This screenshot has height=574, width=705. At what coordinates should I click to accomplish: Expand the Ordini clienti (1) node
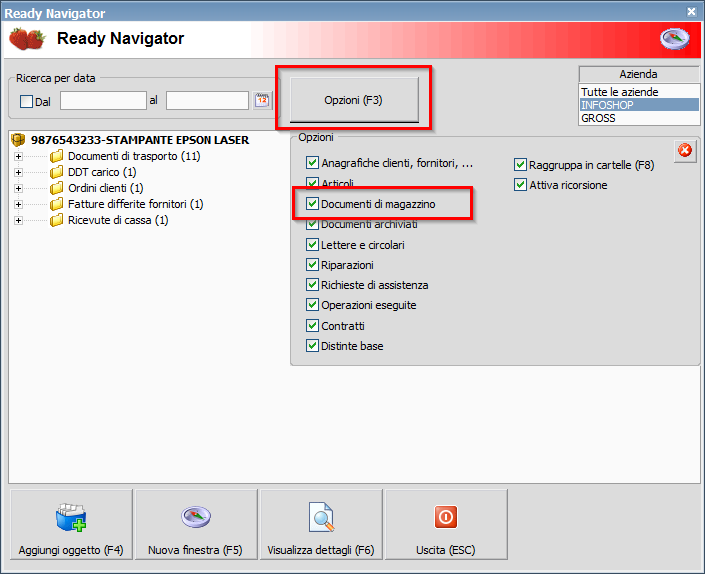(x=18, y=188)
